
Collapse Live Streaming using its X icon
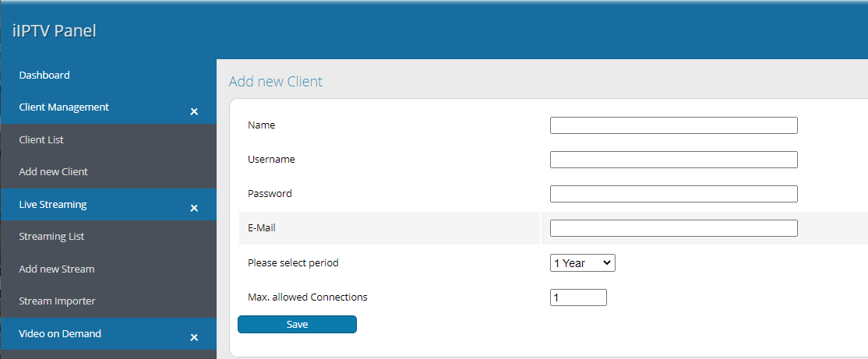[x=194, y=209]
